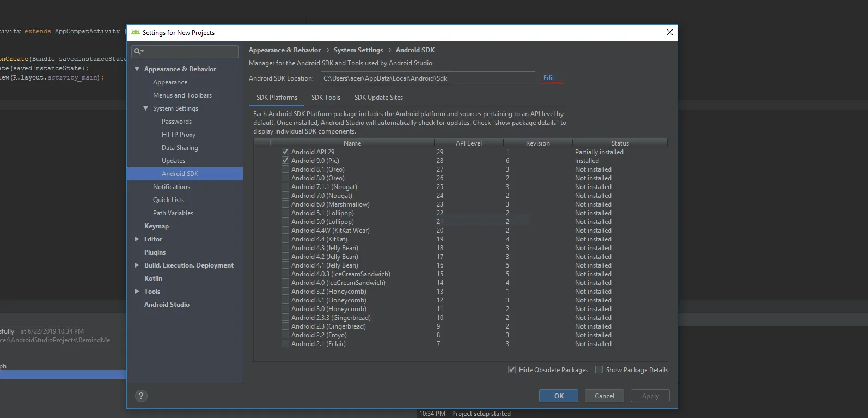Collapse the System Settings tree node
The image size is (868, 418).
click(146, 108)
